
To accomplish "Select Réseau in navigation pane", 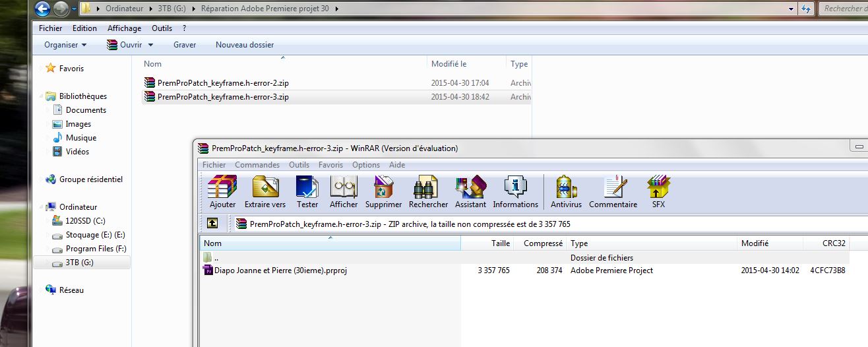I will pos(71,290).
